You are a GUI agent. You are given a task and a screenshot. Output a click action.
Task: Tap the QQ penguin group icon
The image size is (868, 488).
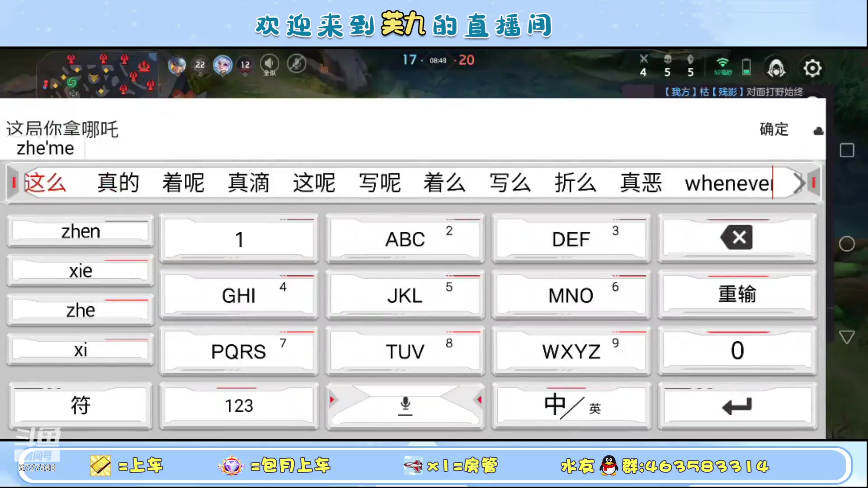click(609, 465)
